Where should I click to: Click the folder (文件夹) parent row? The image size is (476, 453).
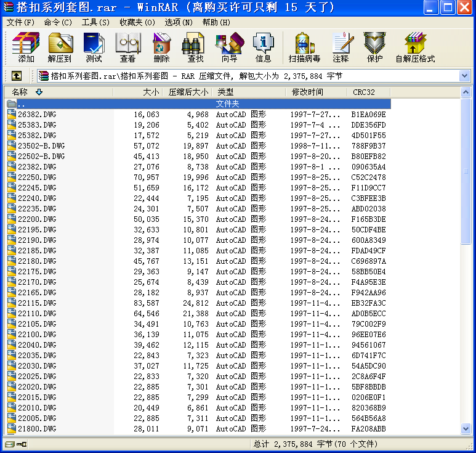198,104
